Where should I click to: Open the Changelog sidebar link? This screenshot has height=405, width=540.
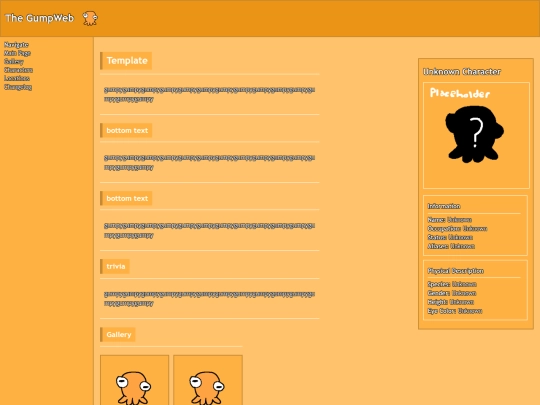tap(18, 87)
